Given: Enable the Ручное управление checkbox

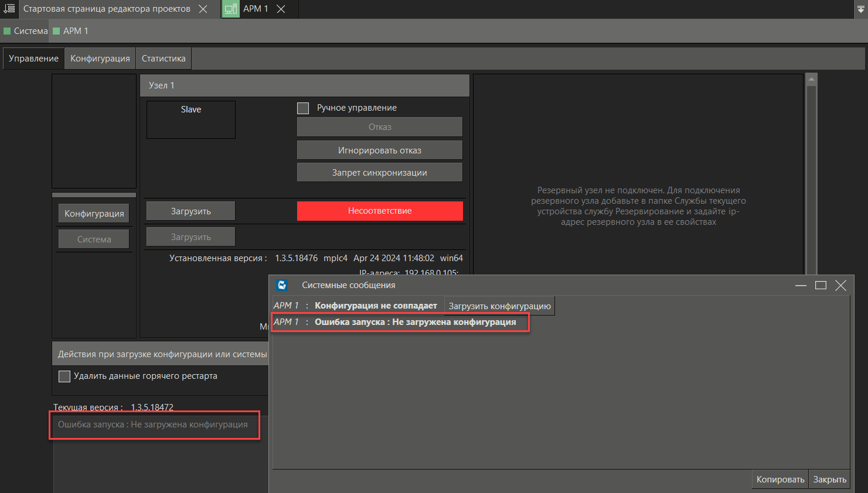Looking at the screenshot, I should coord(303,108).
